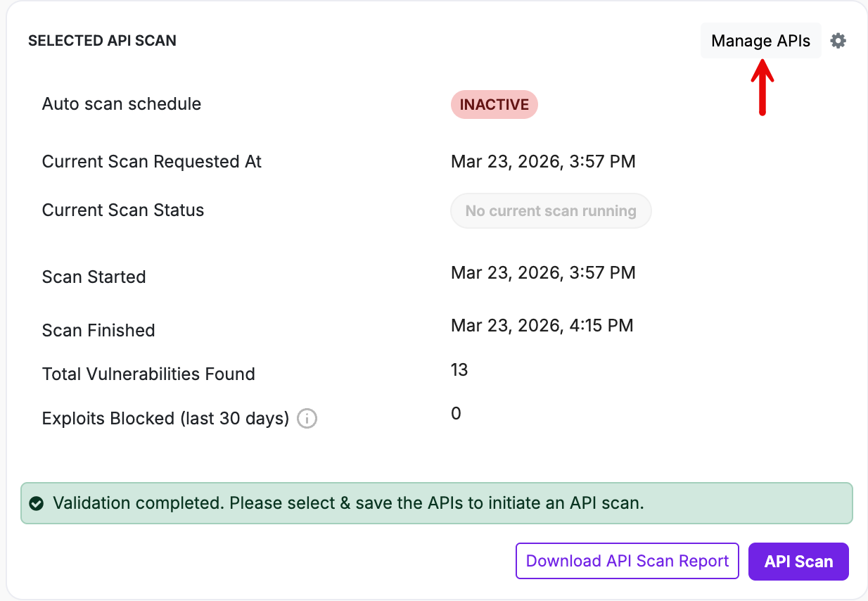Click the INACTIVE schedule badge
The image size is (868, 601).
pyautogui.click(x=494, y=104)
